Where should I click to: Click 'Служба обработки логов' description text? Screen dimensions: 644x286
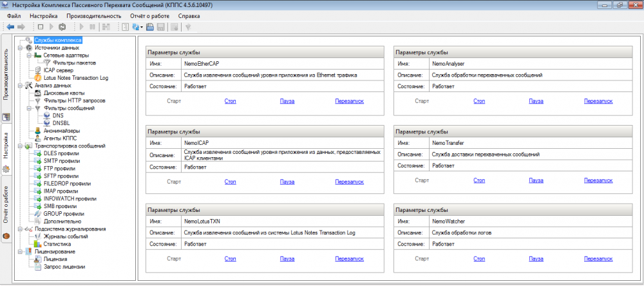(x=462, y=233)
